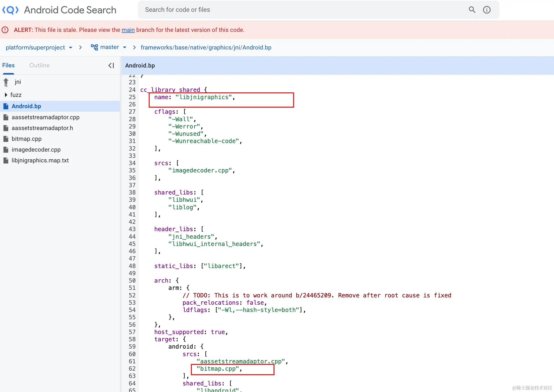Open the search info help icon
Screen dimensions: 554x392
coord(487,10)
